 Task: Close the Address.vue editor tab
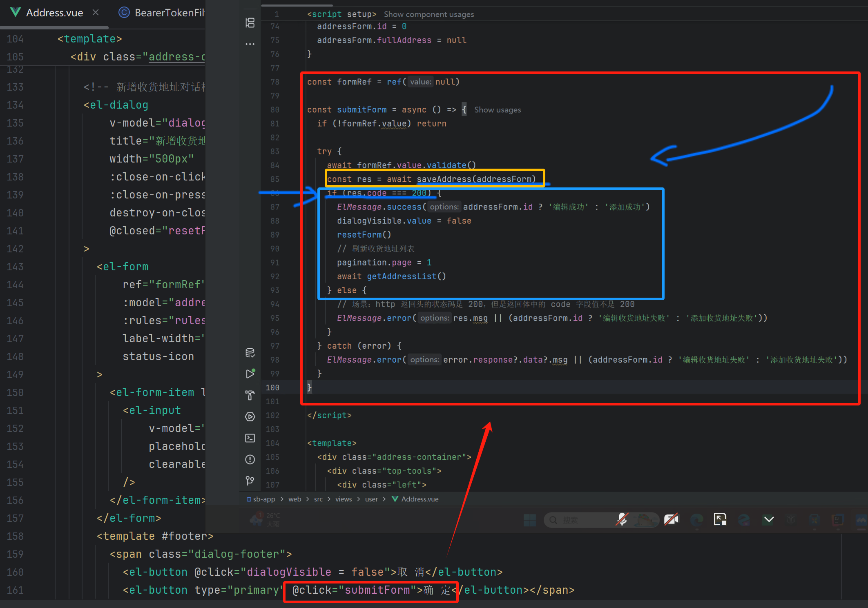[96, 13]
